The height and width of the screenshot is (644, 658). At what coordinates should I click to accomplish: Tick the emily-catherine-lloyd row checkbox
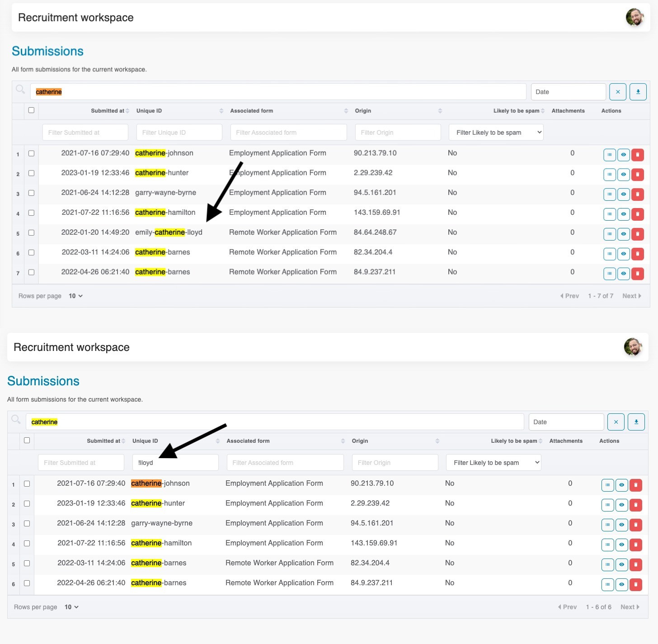[x=31, y=232]
